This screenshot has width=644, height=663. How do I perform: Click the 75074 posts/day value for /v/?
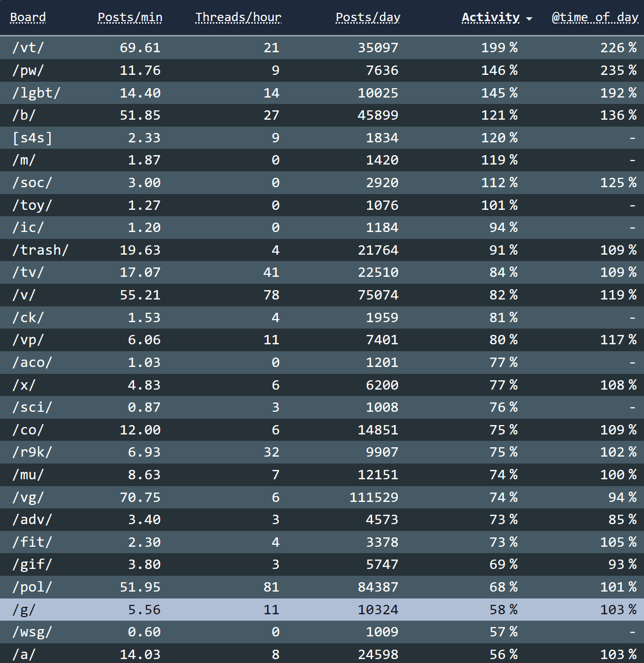tap(378, 295)
